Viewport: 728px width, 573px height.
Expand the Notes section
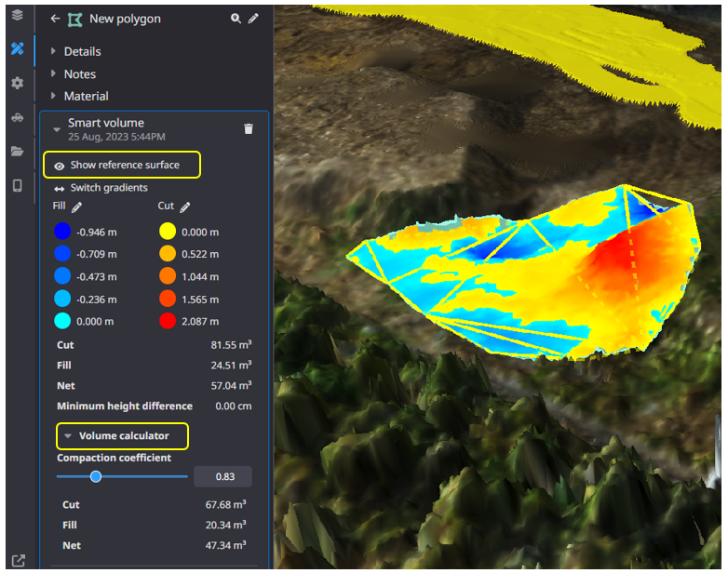pos(79,73)
